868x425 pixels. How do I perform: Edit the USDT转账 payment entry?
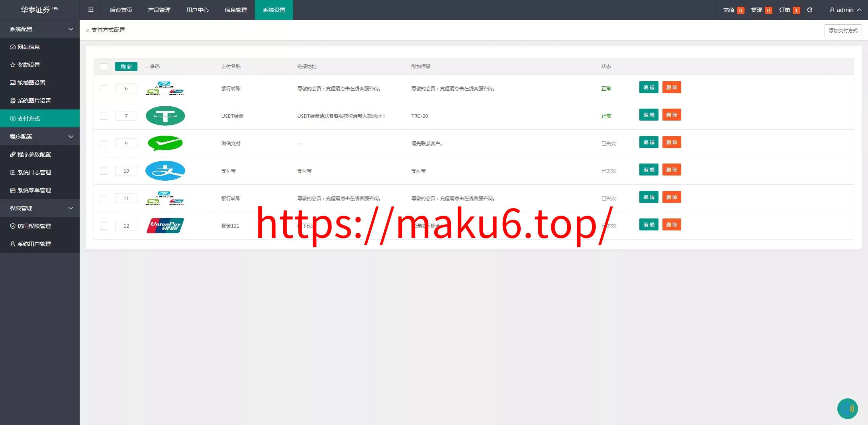click(649, 115)
